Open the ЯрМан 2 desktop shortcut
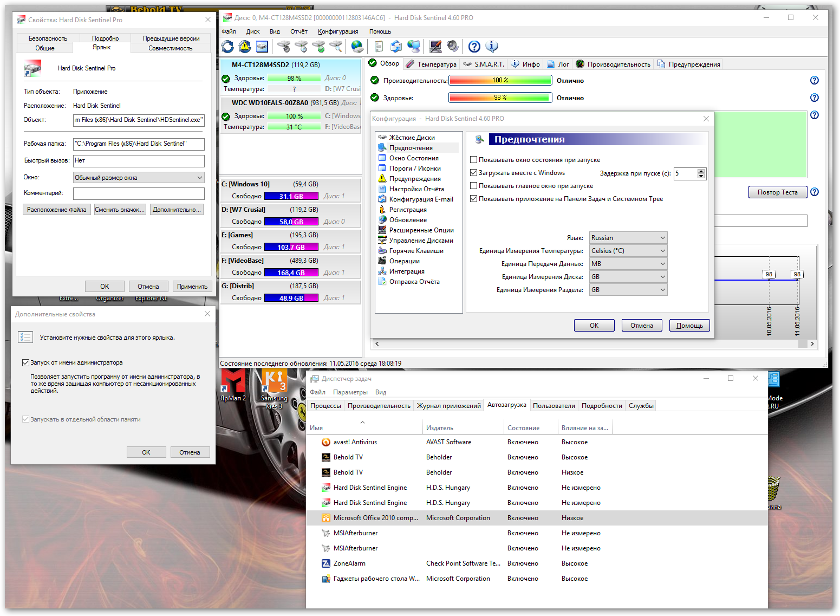Screen dimensions: 840x616 pos(233,385)
